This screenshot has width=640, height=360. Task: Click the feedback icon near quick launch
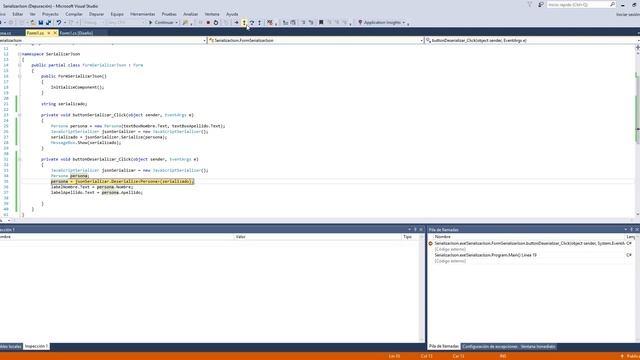click(x=541, y=4)
